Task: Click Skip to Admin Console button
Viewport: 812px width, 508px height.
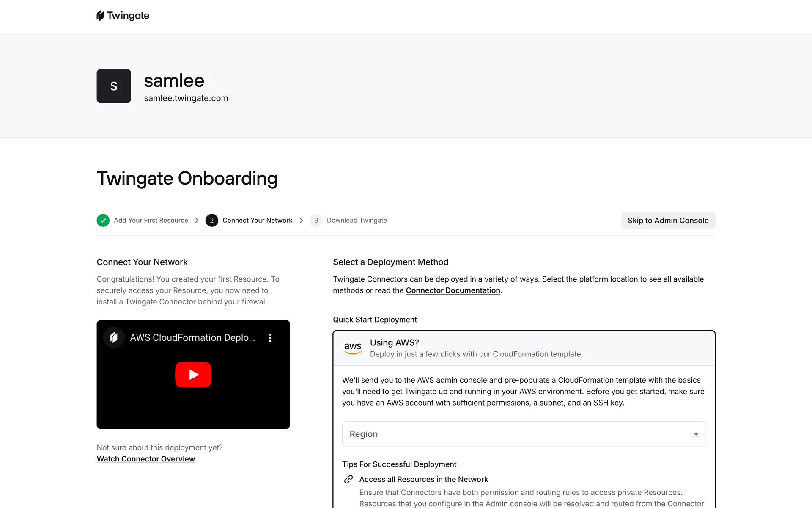Action: pos(668,221)
